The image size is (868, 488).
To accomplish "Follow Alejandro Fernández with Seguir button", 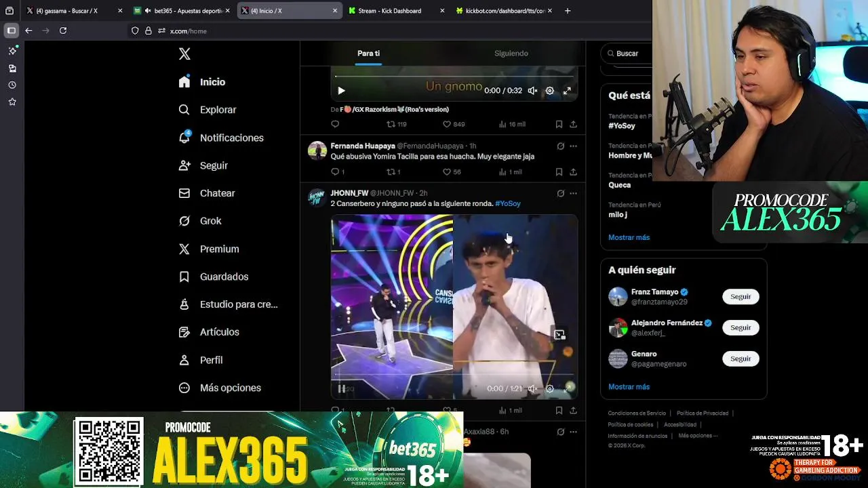I will point(741,327).
